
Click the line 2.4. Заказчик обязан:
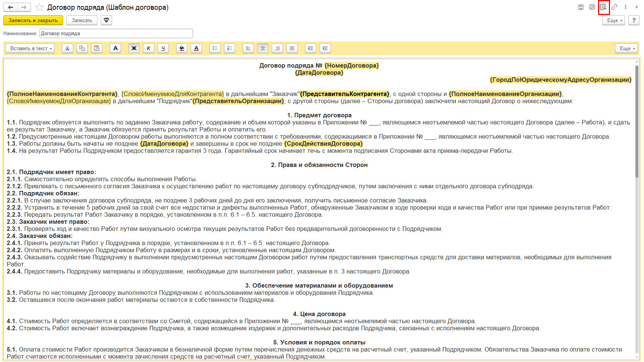[40, 236]
